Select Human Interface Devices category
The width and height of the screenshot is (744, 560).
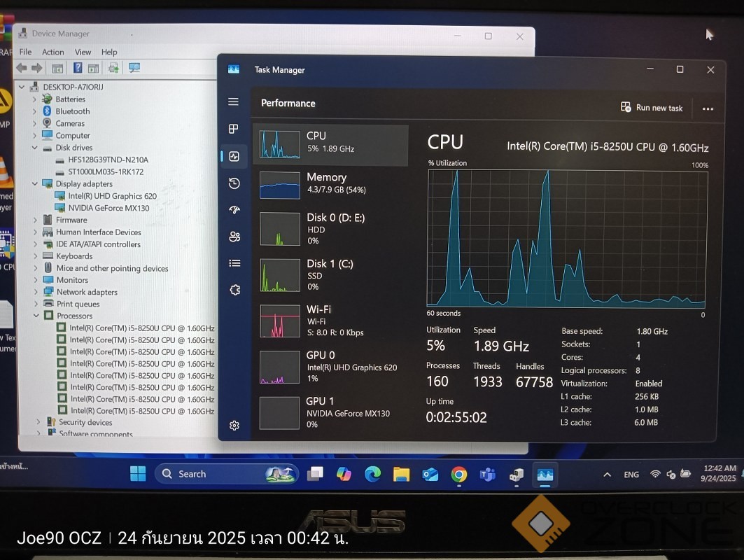tap(99, 232)
